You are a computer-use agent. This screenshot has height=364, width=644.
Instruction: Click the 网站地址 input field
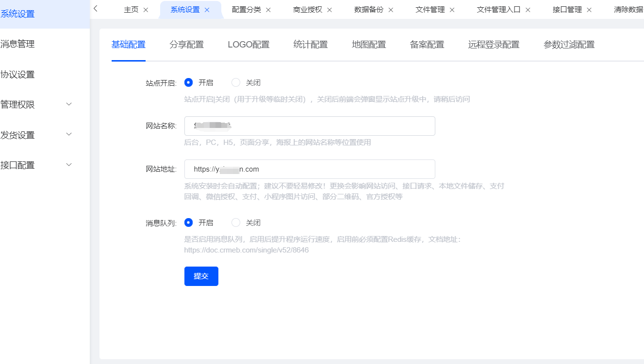[x=310, y=169]
